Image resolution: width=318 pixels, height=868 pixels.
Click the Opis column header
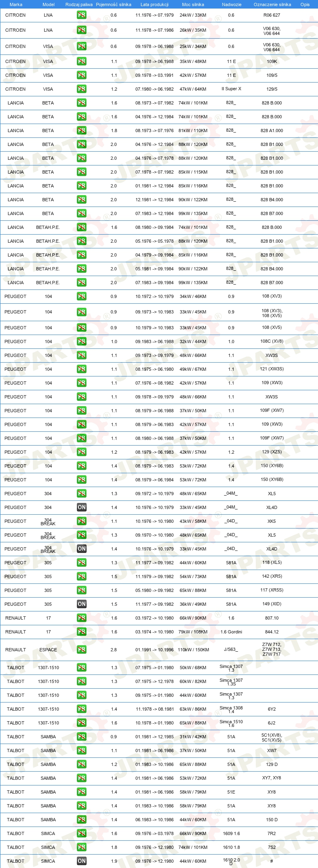tap(305, 4)
